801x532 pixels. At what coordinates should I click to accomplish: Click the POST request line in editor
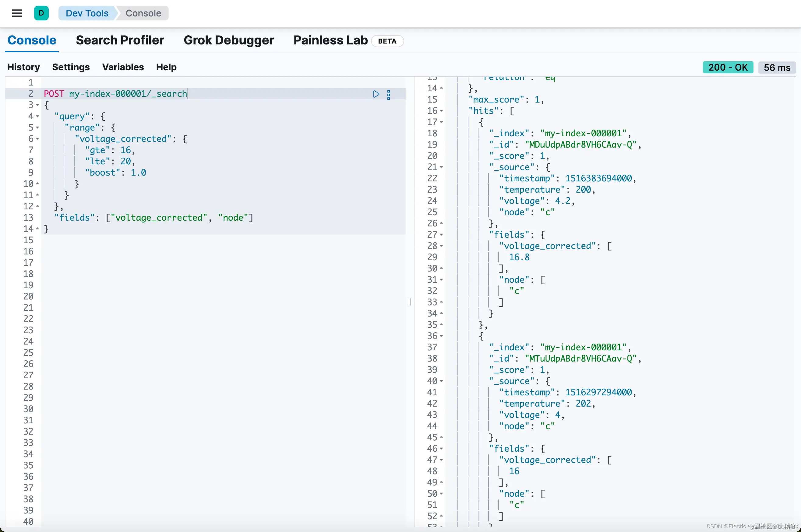tap(115, 94)
